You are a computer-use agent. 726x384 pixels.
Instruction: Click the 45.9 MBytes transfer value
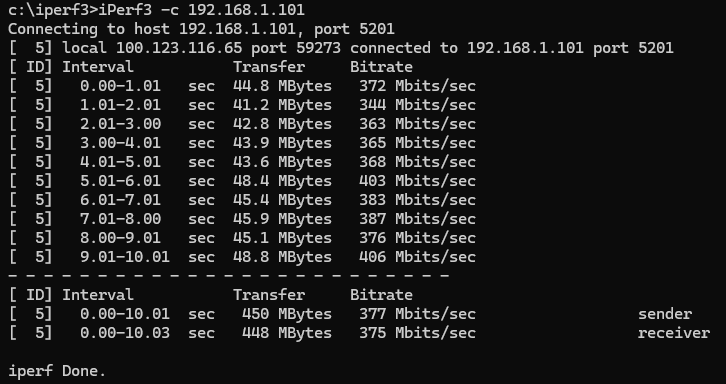coord(282,219)
